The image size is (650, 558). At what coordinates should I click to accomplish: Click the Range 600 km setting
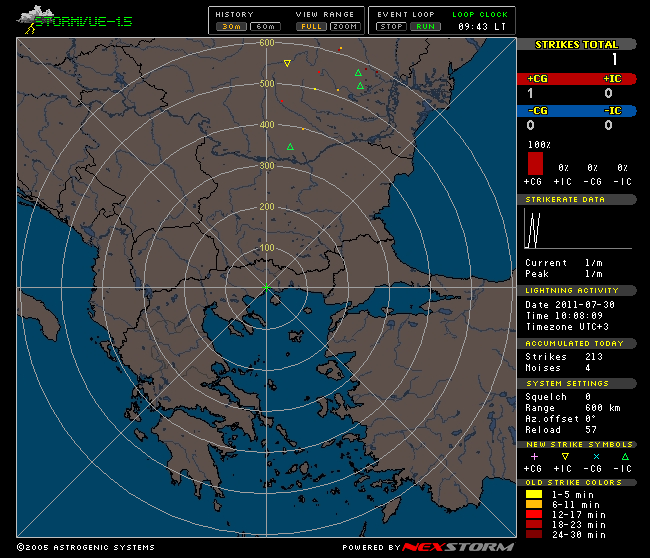pos(573,408)
